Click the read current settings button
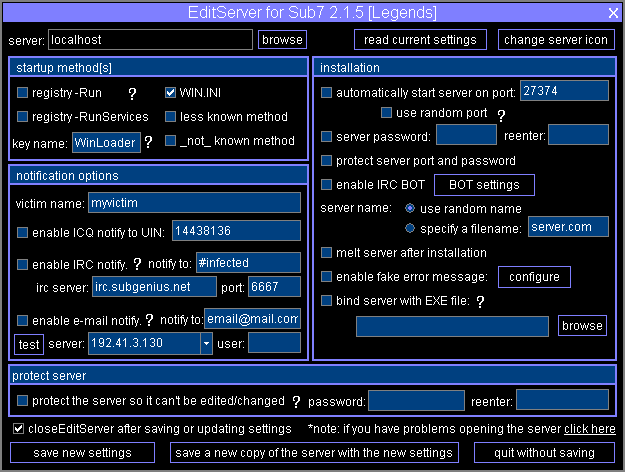The image size is (625, 472). point(420,40)
